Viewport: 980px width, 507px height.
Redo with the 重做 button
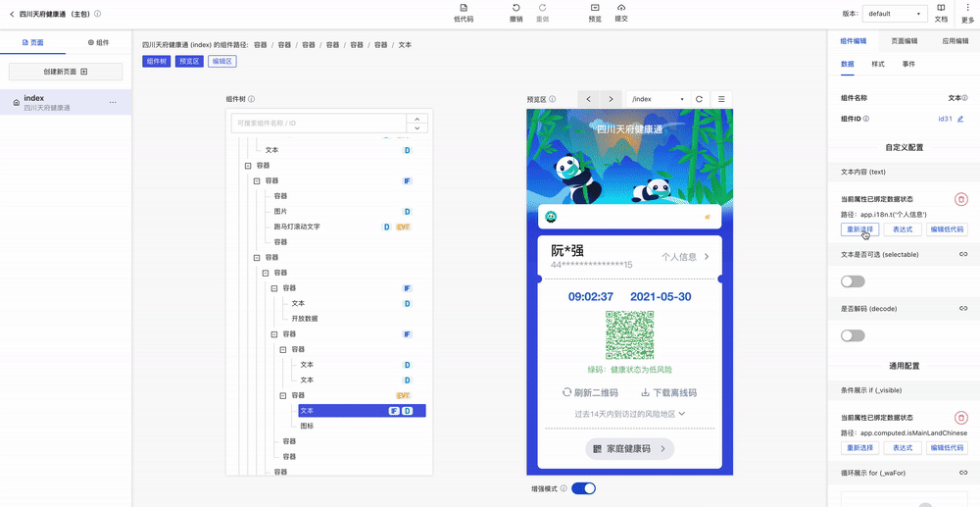pos(543,13)
